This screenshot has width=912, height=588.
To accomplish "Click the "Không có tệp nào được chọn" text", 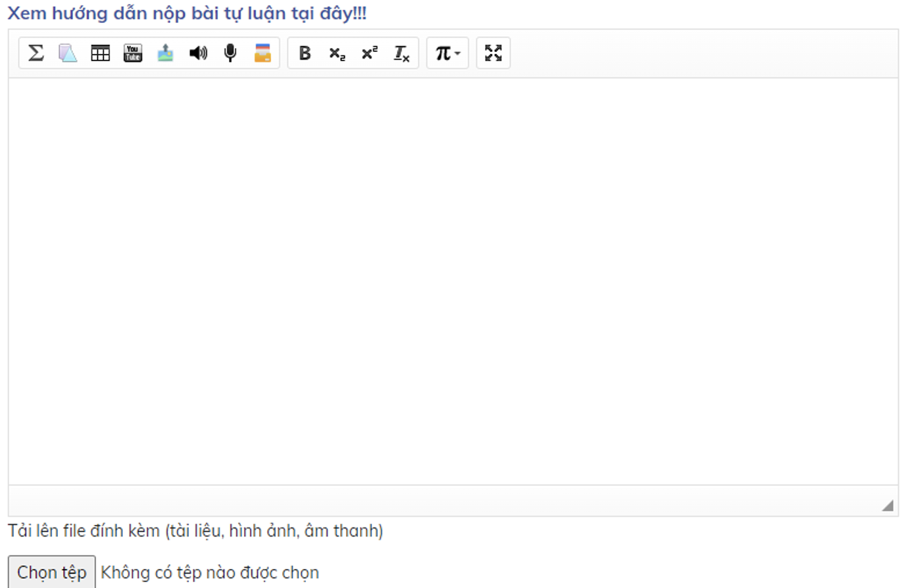I will click(210, 573).
